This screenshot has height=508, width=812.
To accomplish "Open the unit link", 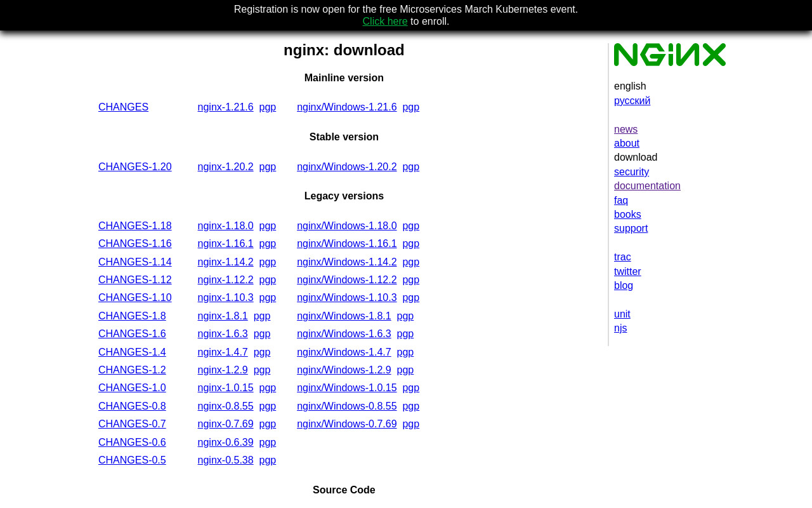I will pyautogui.click(x=622, y=314).
